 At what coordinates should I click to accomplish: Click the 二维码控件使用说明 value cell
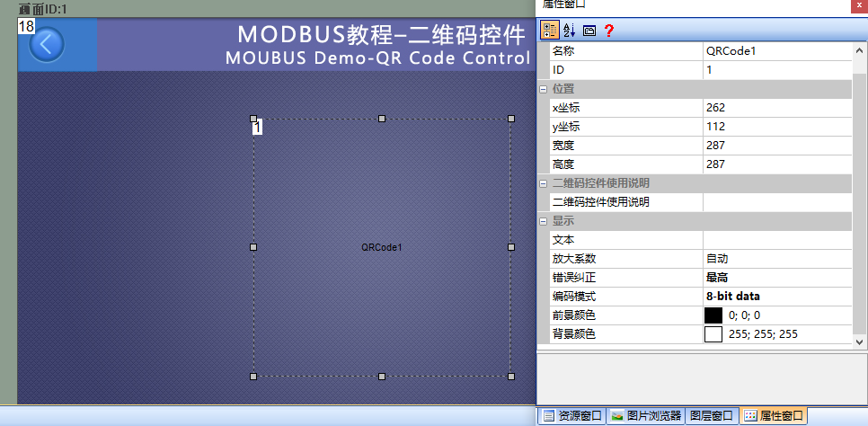coord(777,202)
